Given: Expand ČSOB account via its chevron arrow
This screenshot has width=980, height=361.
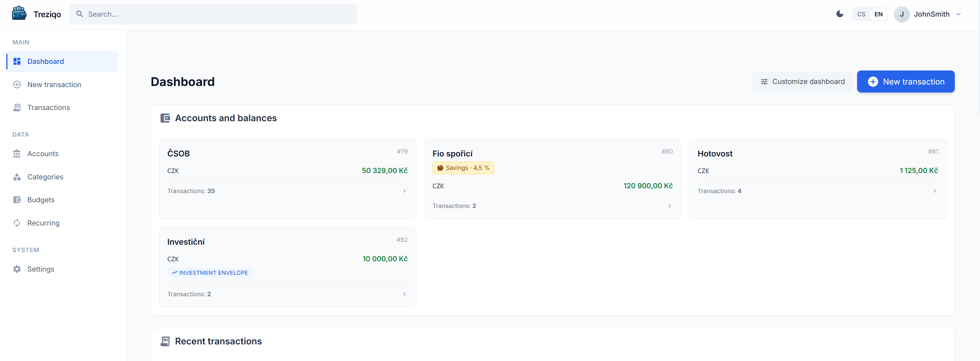Looking at the screenshot, I should [x=404, y=191].
